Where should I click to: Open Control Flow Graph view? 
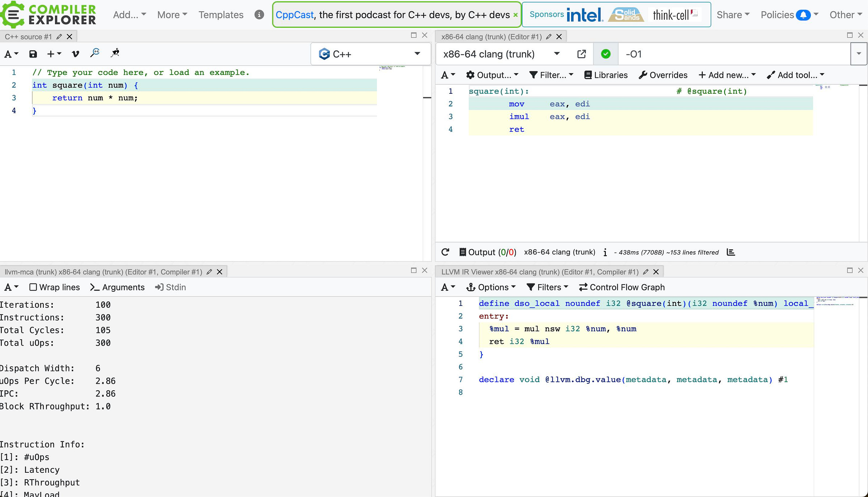pyautogui.click(x=622, y=287)
